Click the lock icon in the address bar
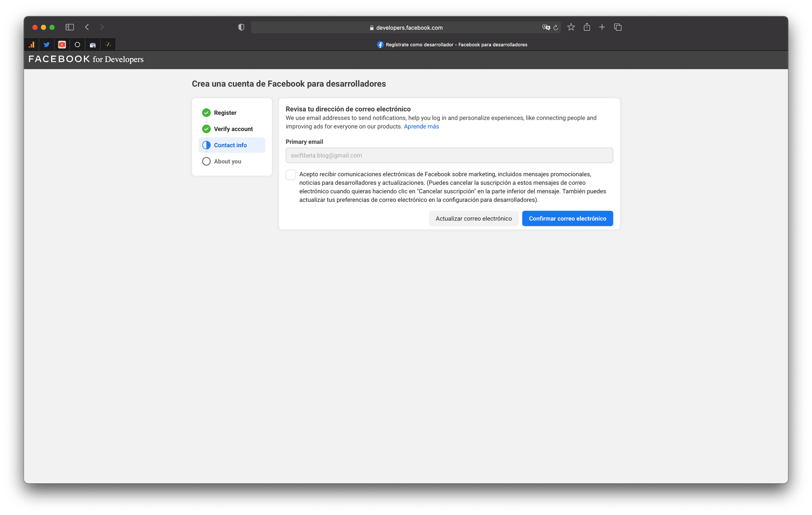 pyautogui.click(x=371, y=28)
